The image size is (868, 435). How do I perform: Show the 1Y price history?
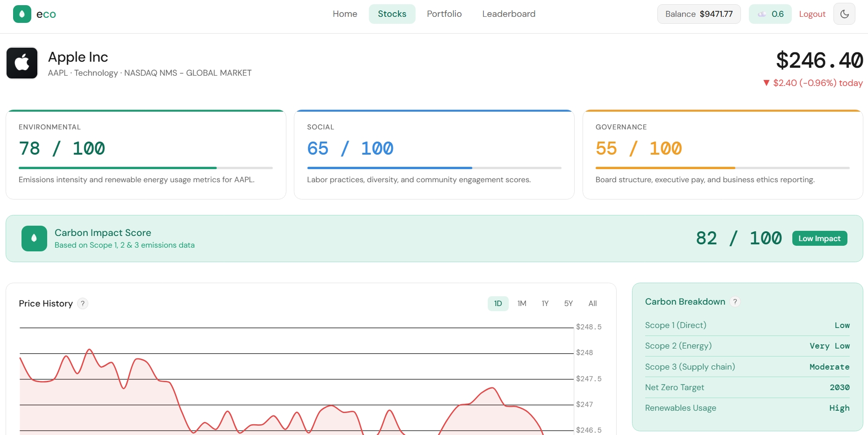(x=545, y=304)
